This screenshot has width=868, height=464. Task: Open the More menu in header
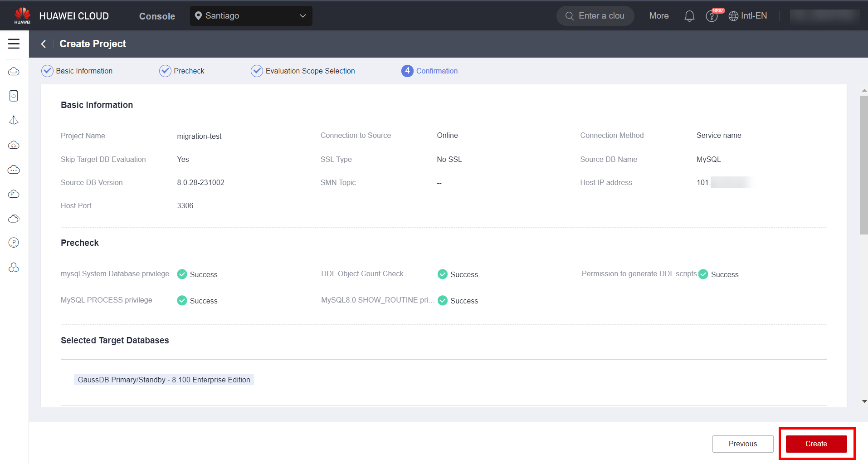[658, 16]
